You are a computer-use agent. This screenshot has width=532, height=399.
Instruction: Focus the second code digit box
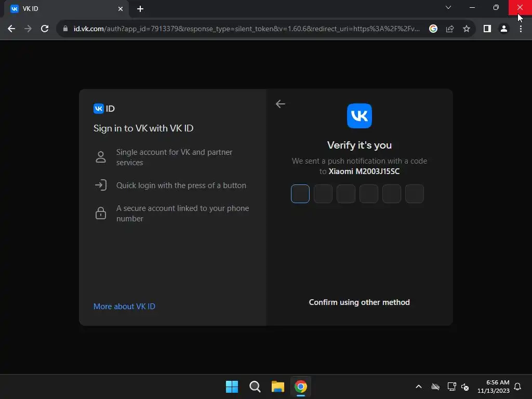click(x=323, y=194)
